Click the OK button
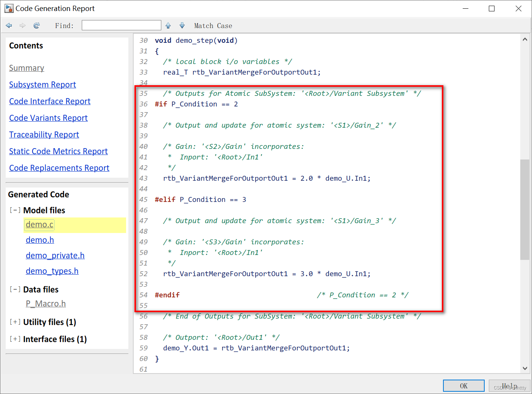The width and height of the screenshot is (532, 394). (x=464, y=386)
